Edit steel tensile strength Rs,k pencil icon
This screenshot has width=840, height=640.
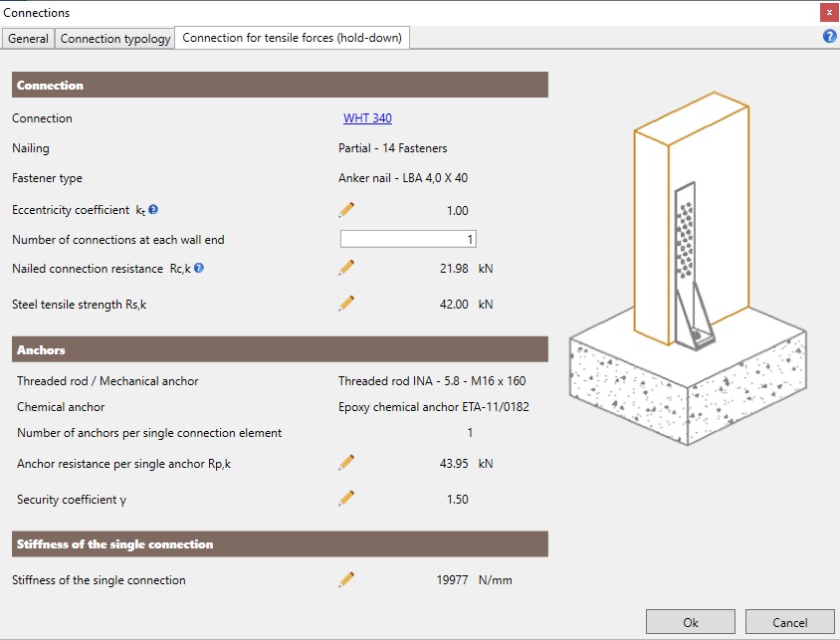coord(346,304)
